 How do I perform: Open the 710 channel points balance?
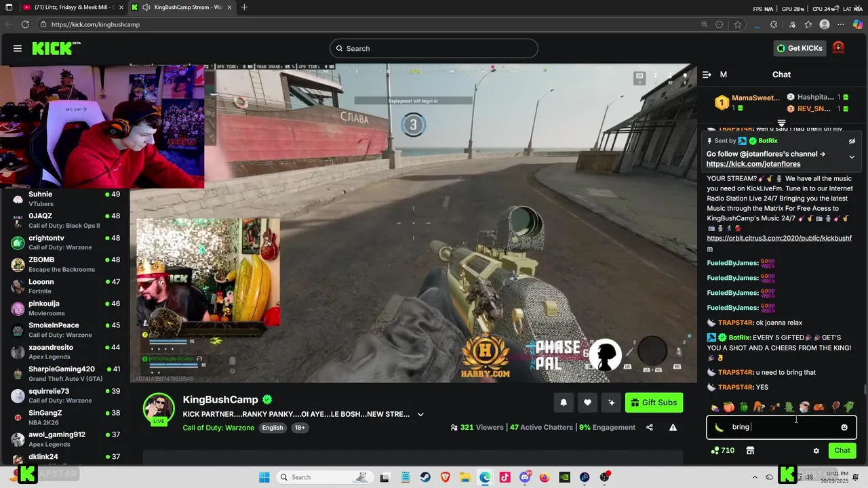[x=723, y=451]
